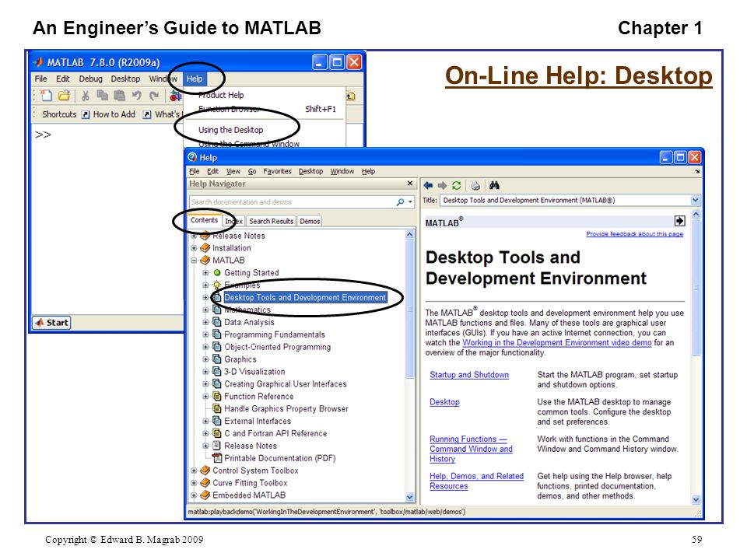Click the Print icon in Help browser
747x560 pixels.
click(x=475, y=185)
